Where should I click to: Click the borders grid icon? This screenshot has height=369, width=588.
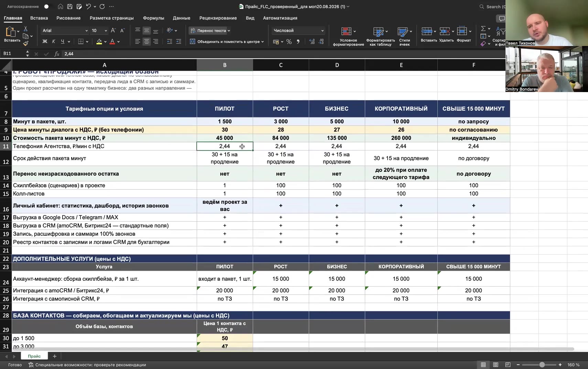pos(81,42)
